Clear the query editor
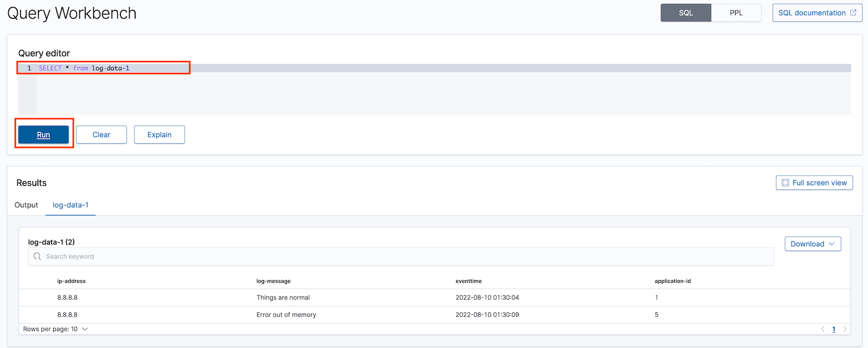 [101, 134]
